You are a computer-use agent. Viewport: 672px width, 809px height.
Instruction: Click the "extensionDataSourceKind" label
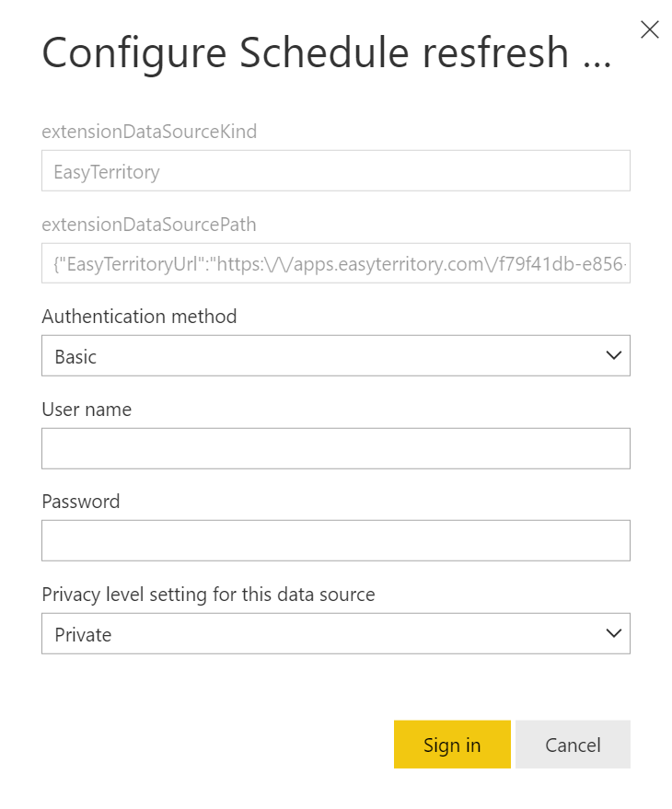point(149,132)
